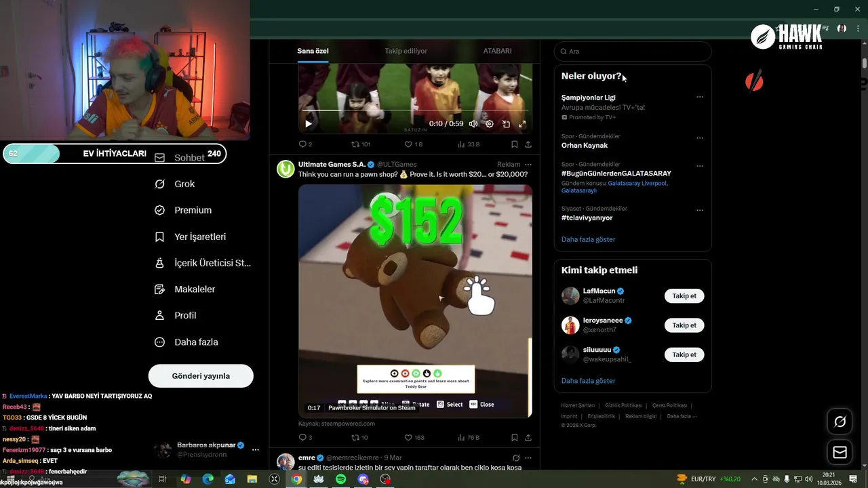This screenshot has width=868, height=488.
Task: Open floating messages envelope button
Action: pyautogui.click(x=840, y=452)
